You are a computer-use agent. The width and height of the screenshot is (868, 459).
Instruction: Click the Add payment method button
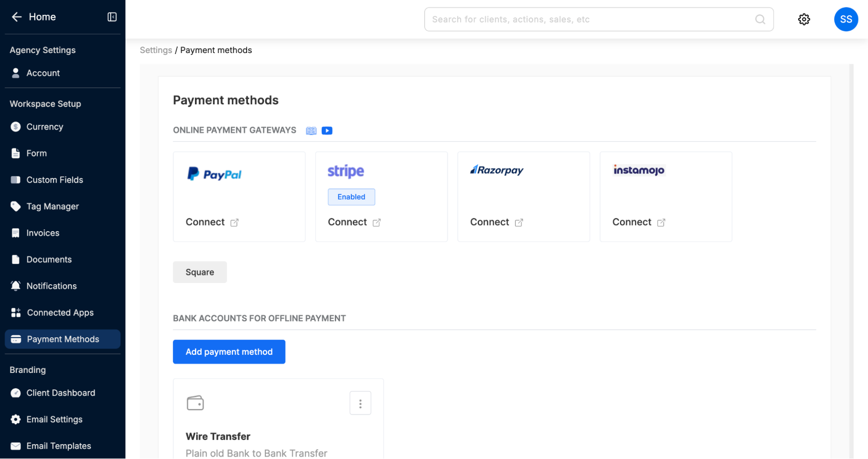coord(229,352)
